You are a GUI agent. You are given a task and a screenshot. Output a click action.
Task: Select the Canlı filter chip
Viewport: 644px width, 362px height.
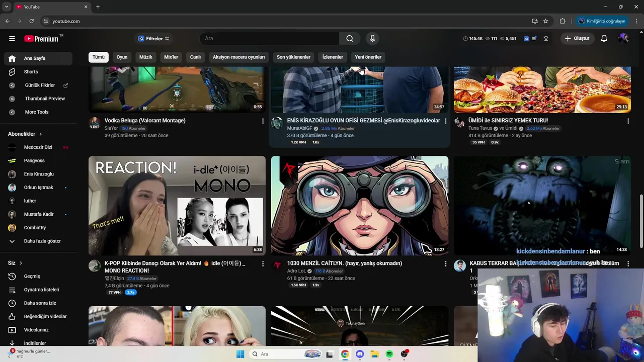coord(195,57)
